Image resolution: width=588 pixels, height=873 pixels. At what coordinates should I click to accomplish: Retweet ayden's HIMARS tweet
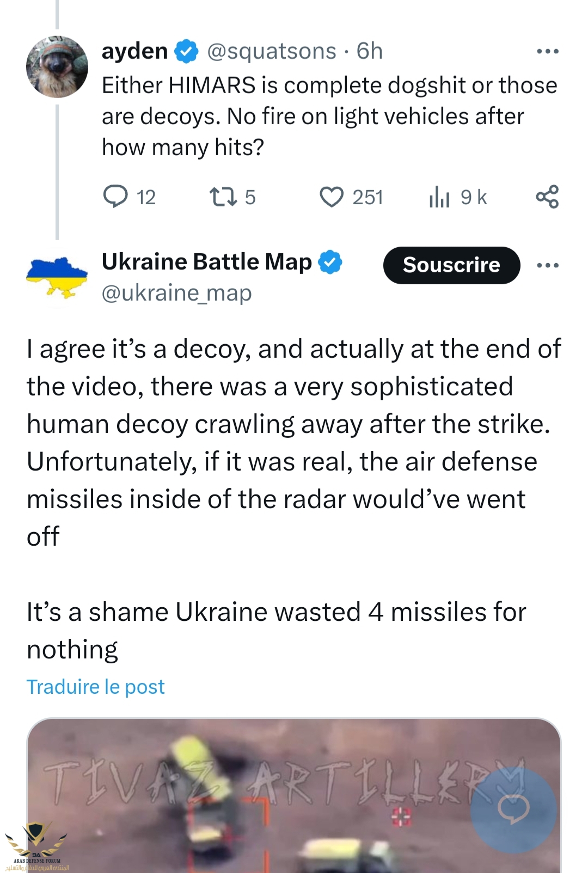tap(223, 197)
